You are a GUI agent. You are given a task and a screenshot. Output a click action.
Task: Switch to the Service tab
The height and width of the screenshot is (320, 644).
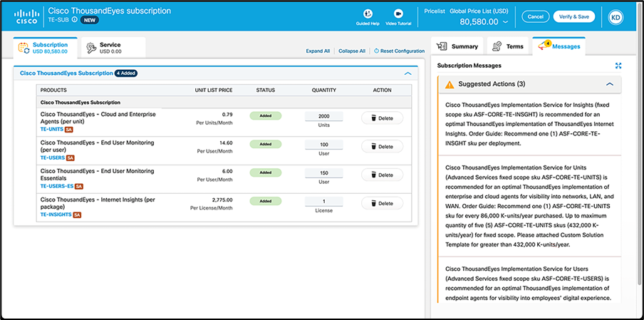click(x=113, y=48)
